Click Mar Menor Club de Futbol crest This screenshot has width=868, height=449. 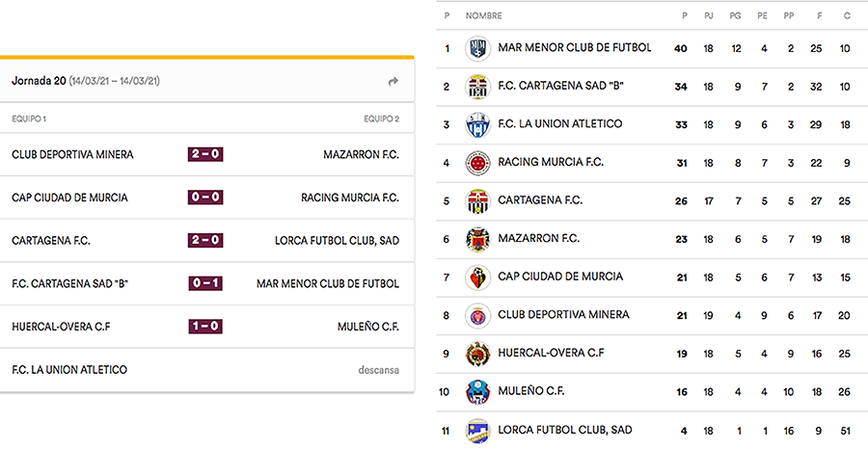tap(477, 48)
